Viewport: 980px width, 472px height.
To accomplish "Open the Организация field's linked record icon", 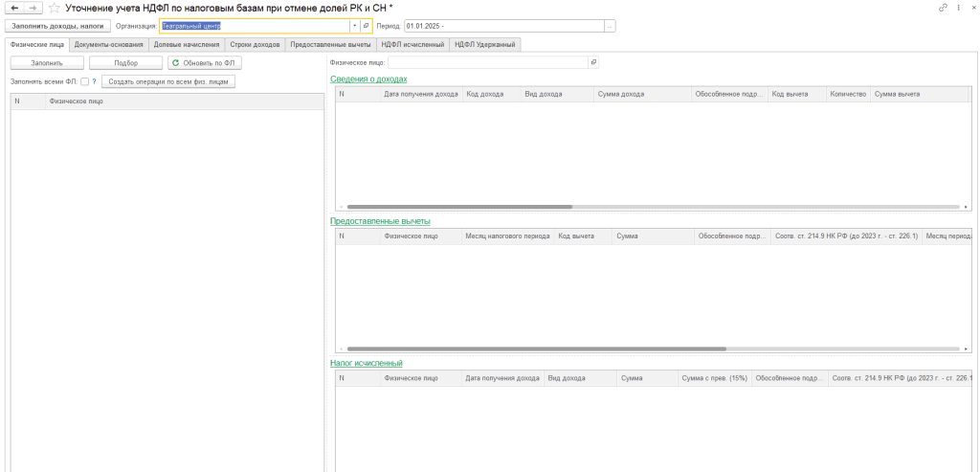I will [x=366, y=26].
